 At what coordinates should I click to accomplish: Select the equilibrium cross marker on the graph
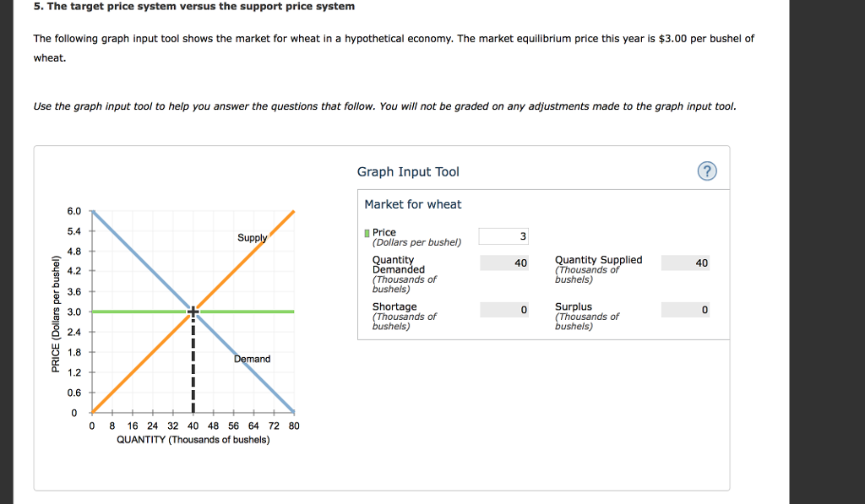[193, 312]
